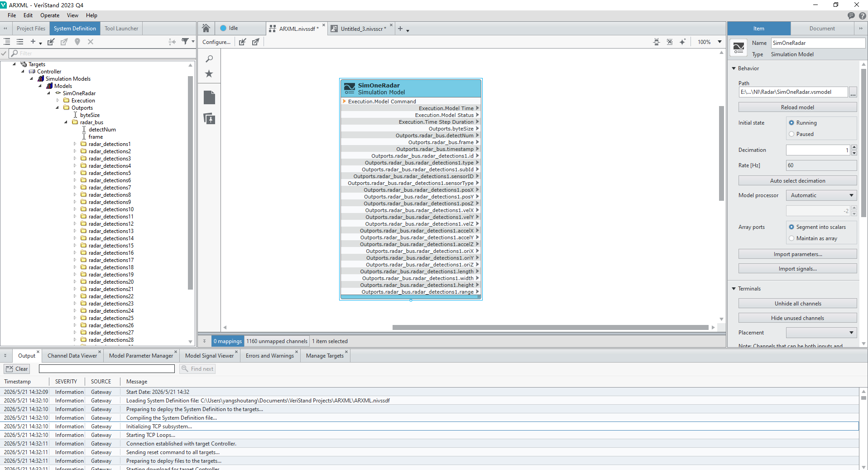Image resolution: width=868 pixels, height=470 pixels.
Task: Select the radar_detections12 tree item
Action: click(x=111, y=224)
